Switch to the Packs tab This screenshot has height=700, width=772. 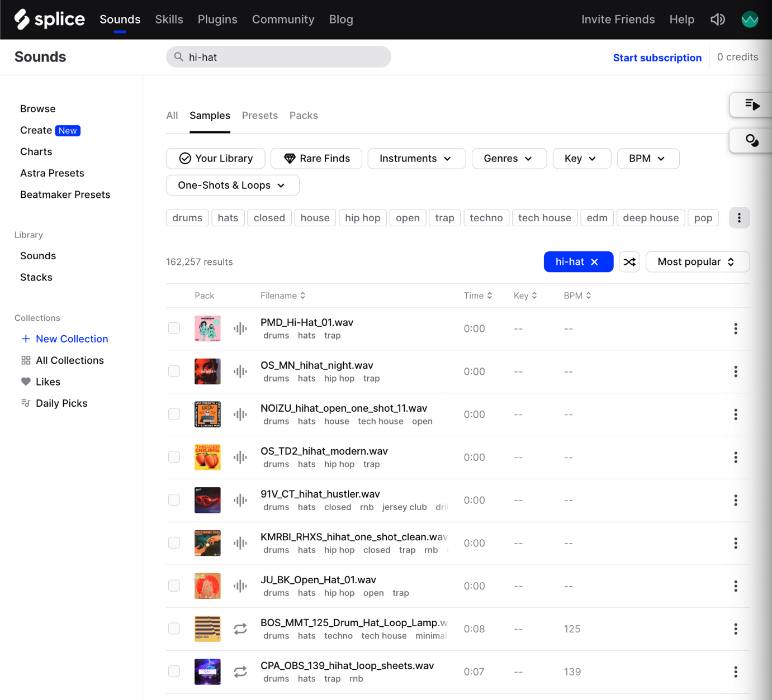304,115
